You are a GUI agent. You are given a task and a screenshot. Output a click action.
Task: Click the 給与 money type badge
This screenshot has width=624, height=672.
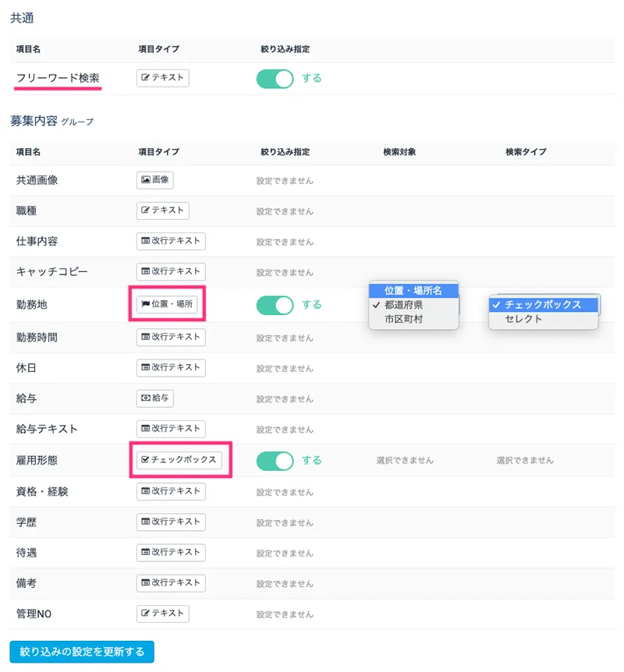pyautogui.click(x=155, y=398)
